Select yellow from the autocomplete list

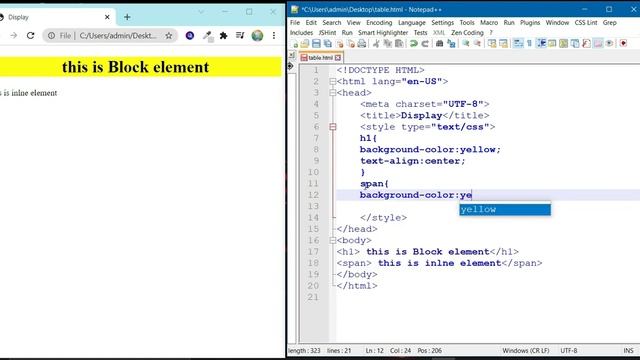(x=505, y=209)
